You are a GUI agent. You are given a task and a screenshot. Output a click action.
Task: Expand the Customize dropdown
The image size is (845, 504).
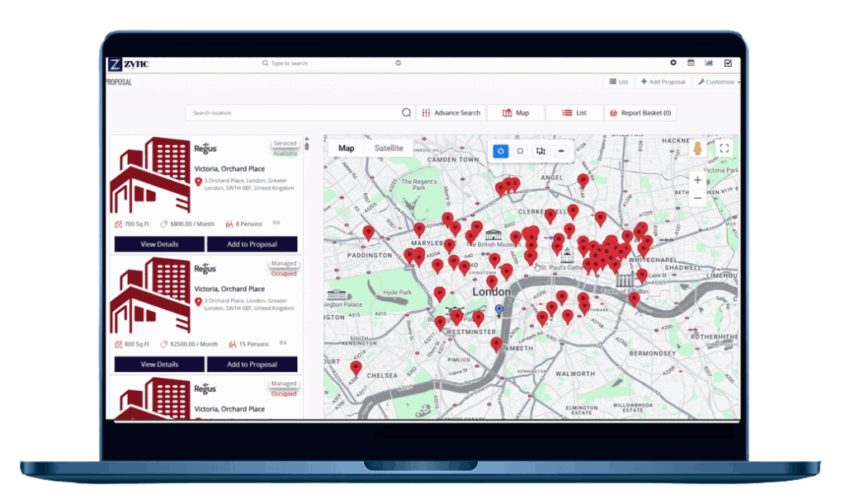719,82
